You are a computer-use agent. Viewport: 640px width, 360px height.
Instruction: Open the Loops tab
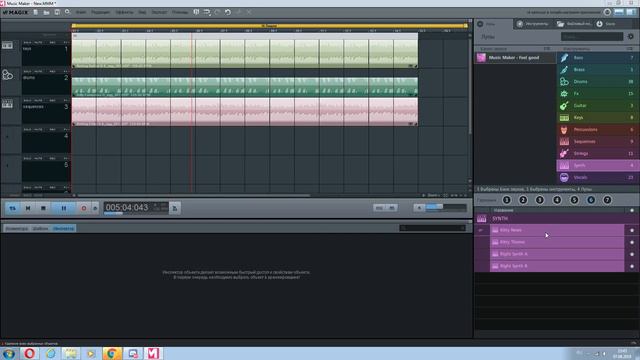(x=493, y=24)
